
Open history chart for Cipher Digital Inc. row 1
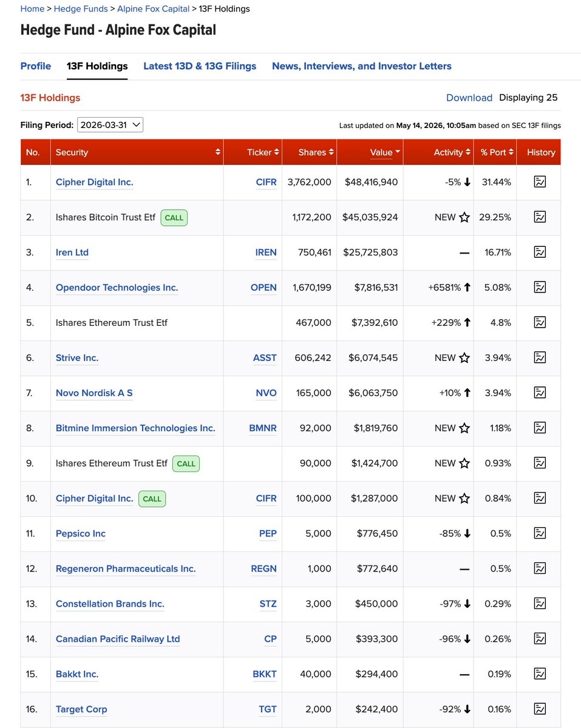(x=539, y=181)
